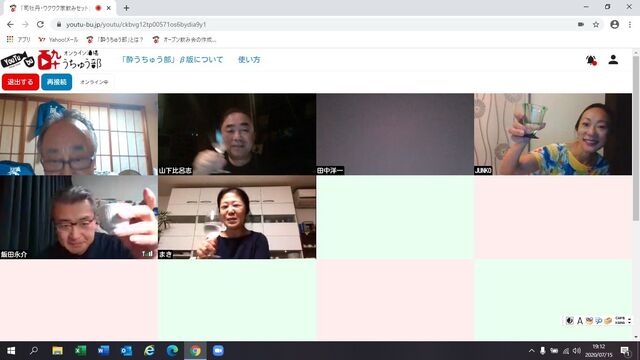
Task: Open the Windows Start menu
Action: (x=11, y=351)
